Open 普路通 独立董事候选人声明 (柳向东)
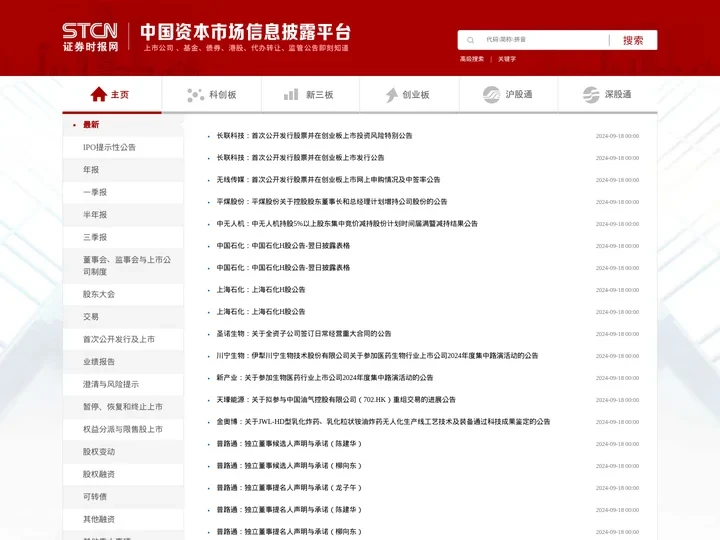 pos(289,466)
